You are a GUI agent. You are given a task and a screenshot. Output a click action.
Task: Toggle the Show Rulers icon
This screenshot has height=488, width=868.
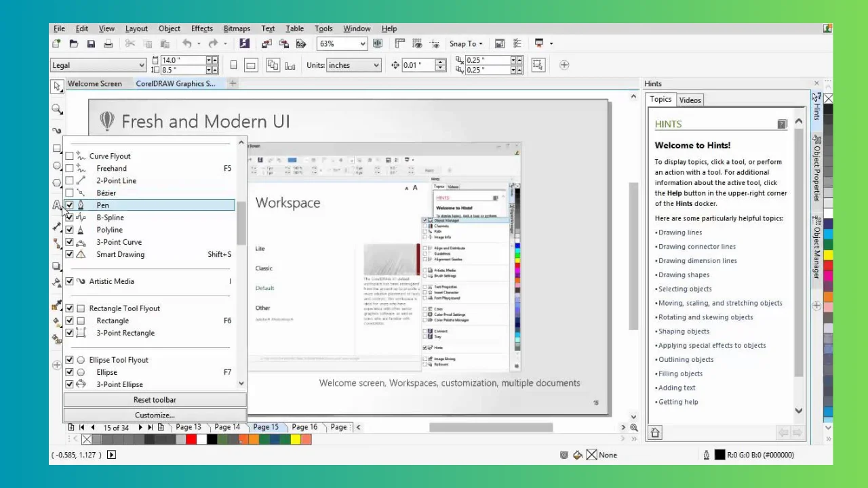tap(399, 43)
